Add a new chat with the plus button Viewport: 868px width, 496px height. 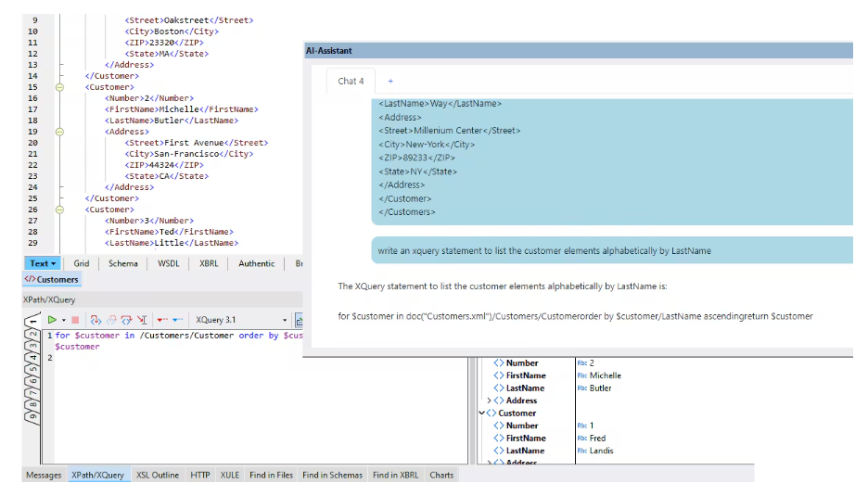click(390, 81)
